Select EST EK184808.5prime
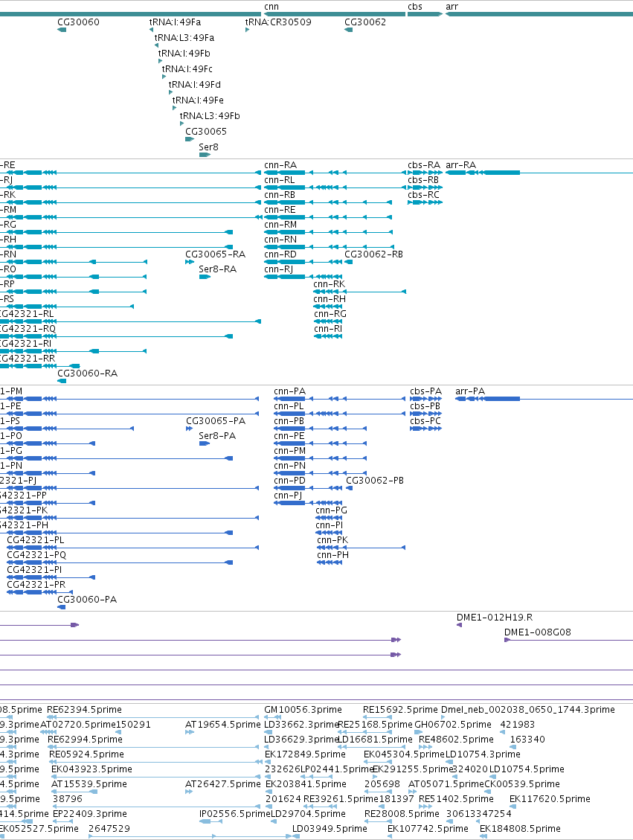This screenshot has height=840, width=633. (x=521, y=829)
